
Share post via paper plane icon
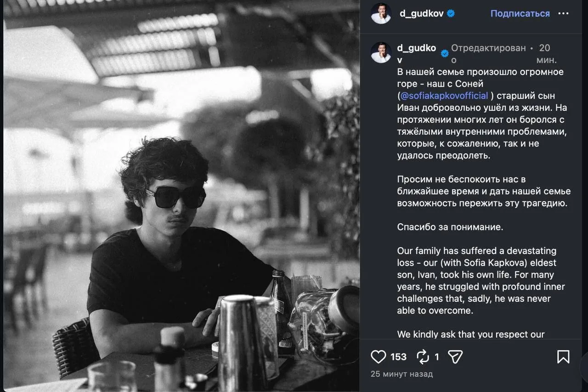tap(455, 357)
